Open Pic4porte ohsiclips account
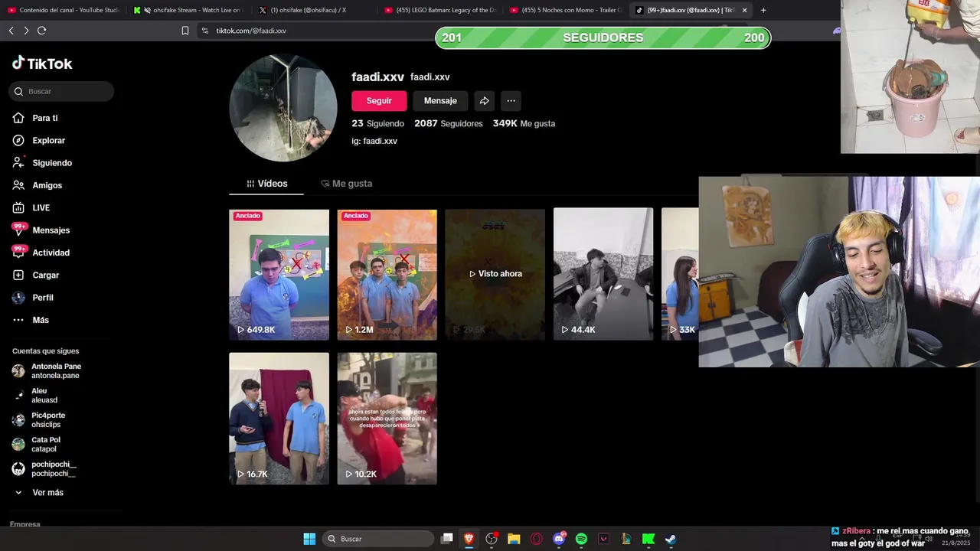The image size is (980, 551). tap(41, 420)
